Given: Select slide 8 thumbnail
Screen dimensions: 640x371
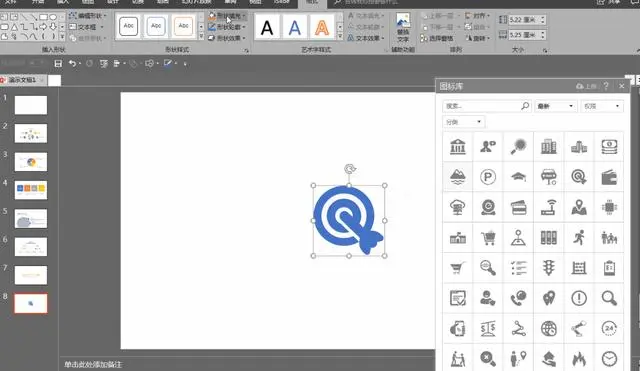Looking at the screenshot, I should pos(31,303).
